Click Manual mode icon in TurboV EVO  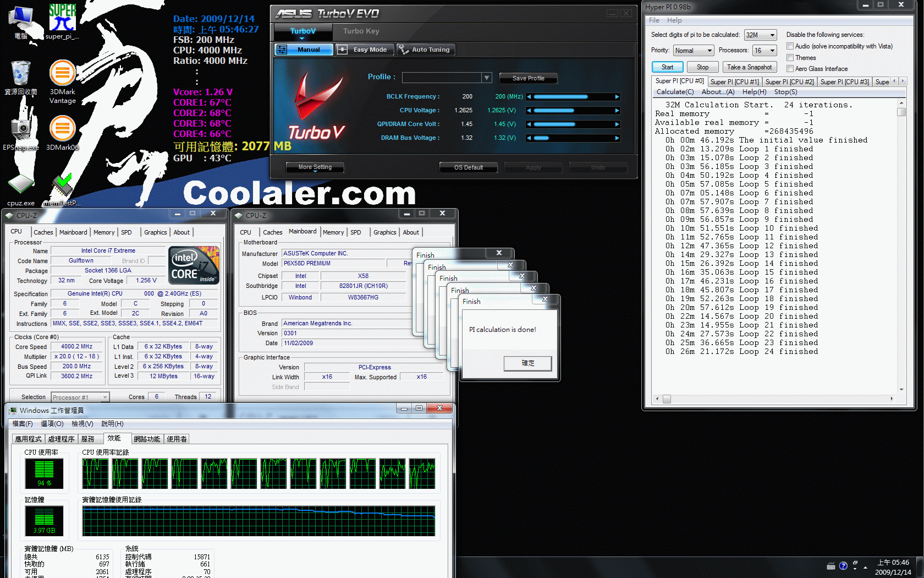coord(282,50)
